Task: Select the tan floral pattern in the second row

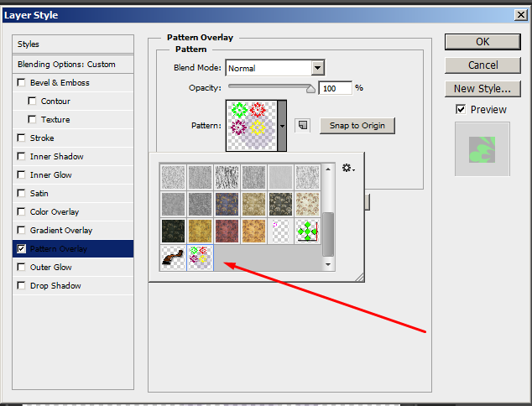Action: pos(253,204)
